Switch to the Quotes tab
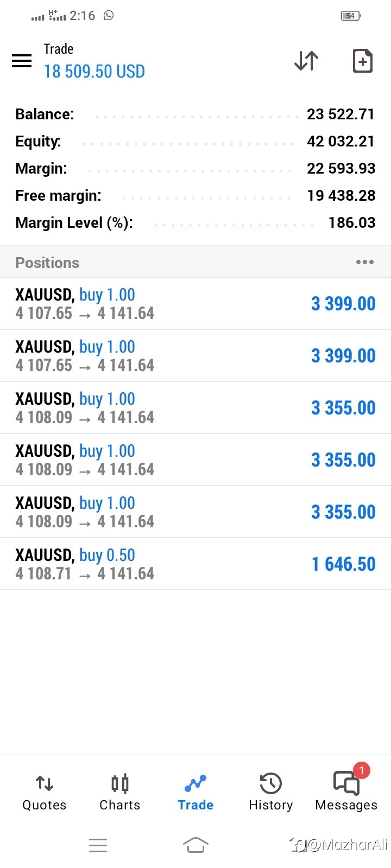This screenshot has height=868, width=391. [x=44, y=792]
